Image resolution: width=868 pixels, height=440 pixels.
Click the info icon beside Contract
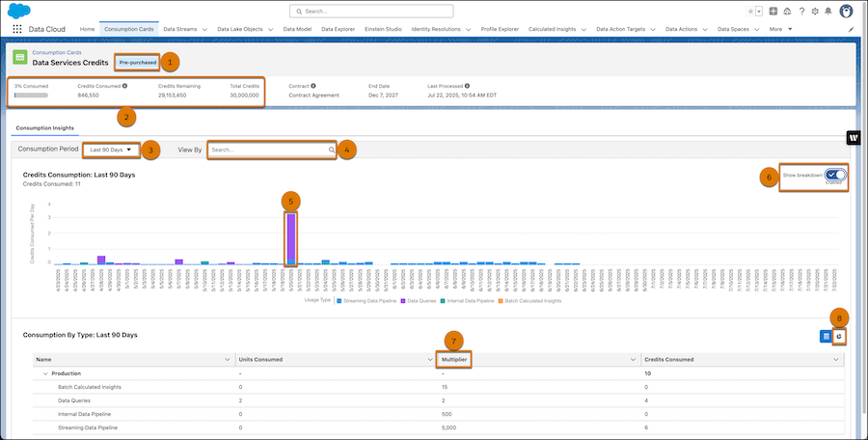pyautogui.click(x=313, y=86)
